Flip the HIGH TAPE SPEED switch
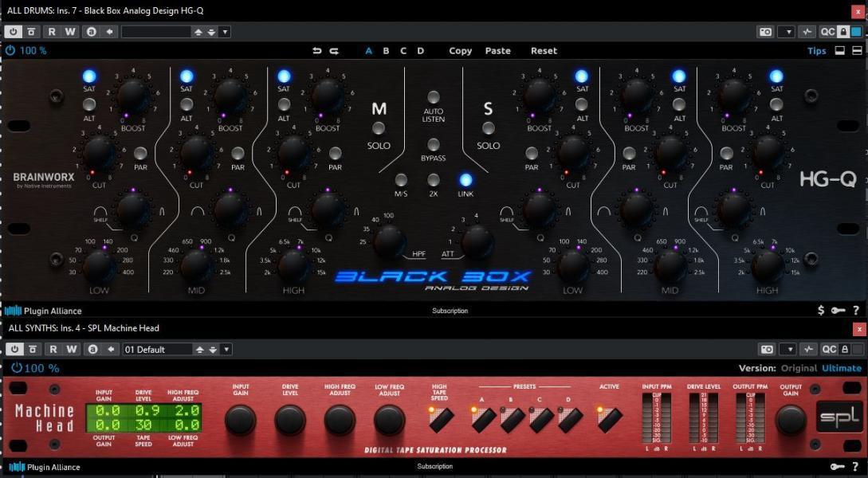This screenshot has width=868, height=478. click(441, 421)
